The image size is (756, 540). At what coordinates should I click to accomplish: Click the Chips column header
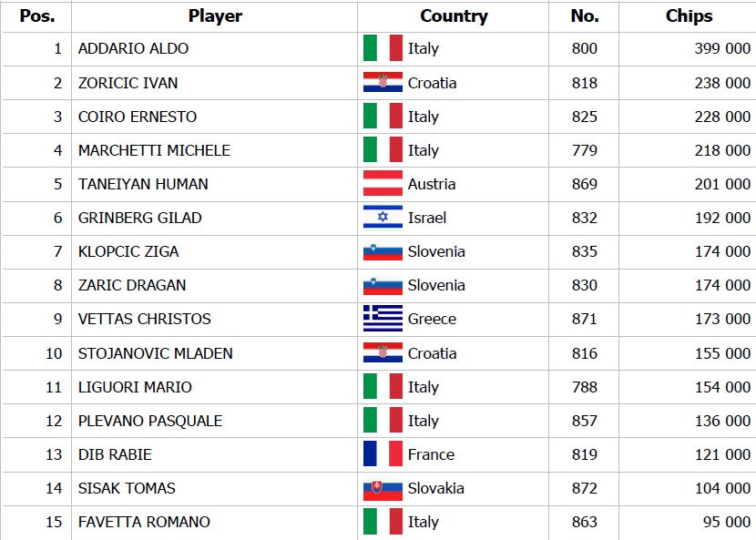[x=689, y=15]
